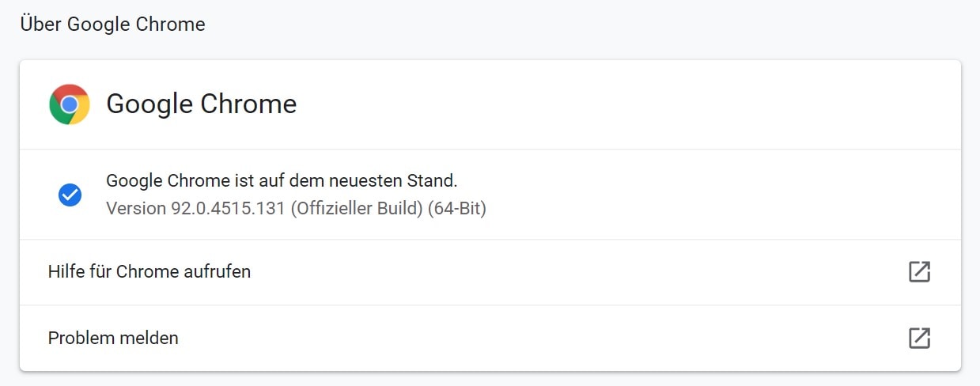Click the version number 92.0.4515.131

click(x=227, y=209)
